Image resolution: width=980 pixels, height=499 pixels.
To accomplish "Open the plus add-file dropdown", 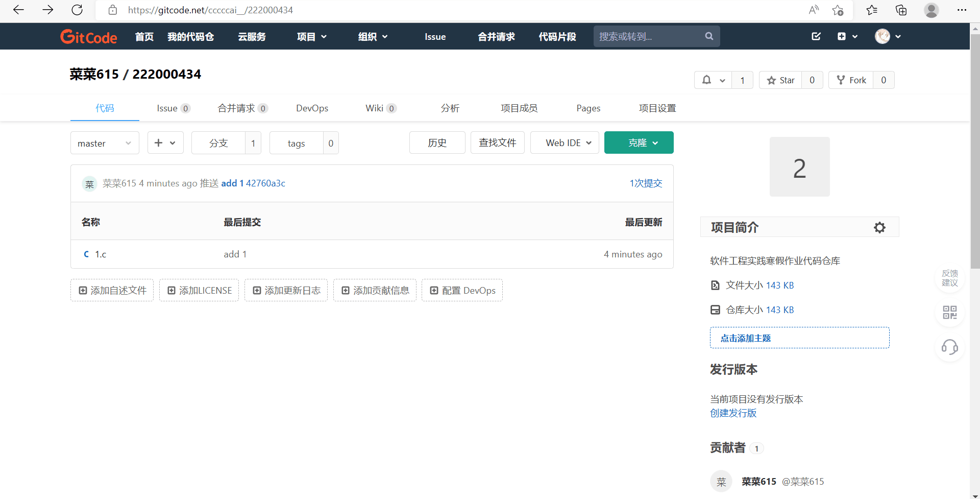I will 165,142.
